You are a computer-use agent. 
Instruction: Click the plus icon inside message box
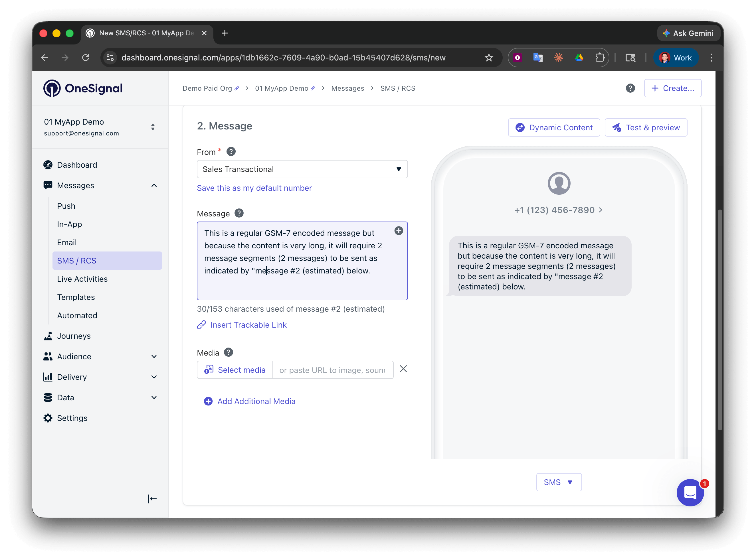[x=399, y=231]
